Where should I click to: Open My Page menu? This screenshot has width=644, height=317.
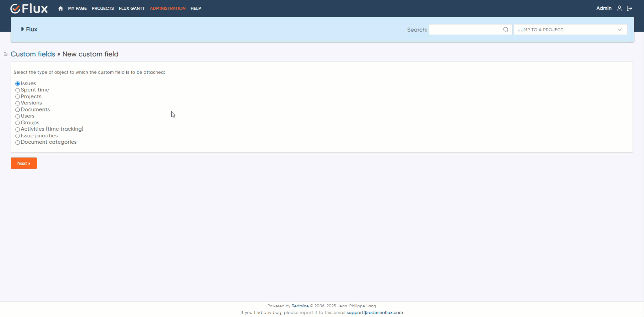[77, 8]
